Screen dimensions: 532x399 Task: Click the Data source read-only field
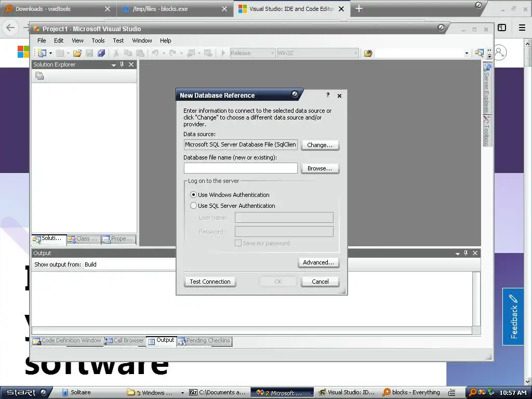(x=241, y=144)
